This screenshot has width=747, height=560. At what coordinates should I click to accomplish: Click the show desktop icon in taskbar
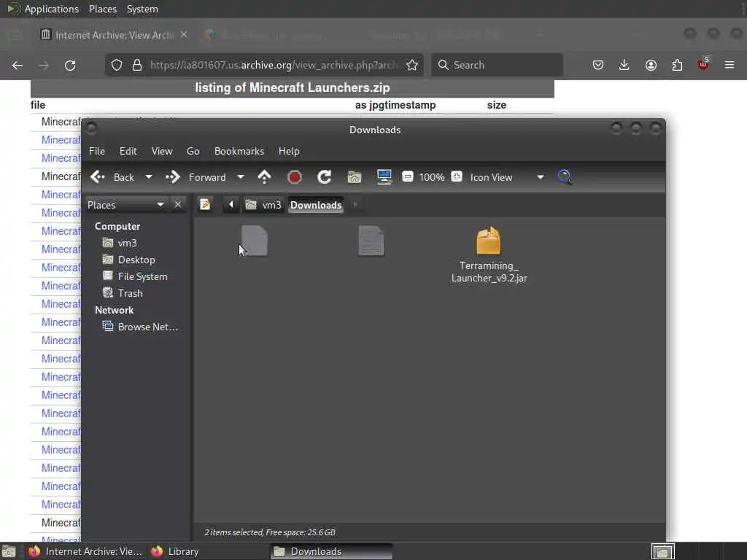tap(9, 552)
